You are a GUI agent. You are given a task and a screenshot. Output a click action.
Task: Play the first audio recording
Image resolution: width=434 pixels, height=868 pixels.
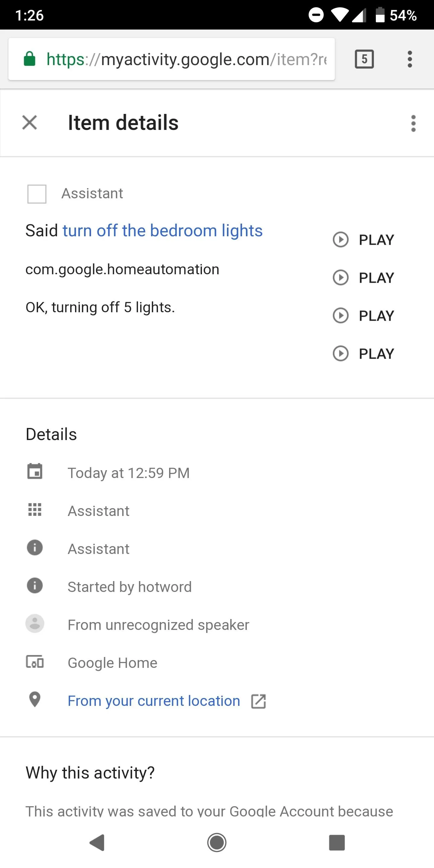[x=363, y=240]
